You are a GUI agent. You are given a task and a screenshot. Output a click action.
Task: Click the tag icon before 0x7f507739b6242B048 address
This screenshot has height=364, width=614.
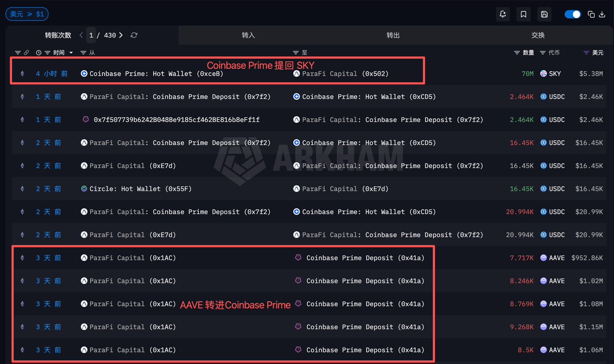pyautogui.click(x=86, y=119)
